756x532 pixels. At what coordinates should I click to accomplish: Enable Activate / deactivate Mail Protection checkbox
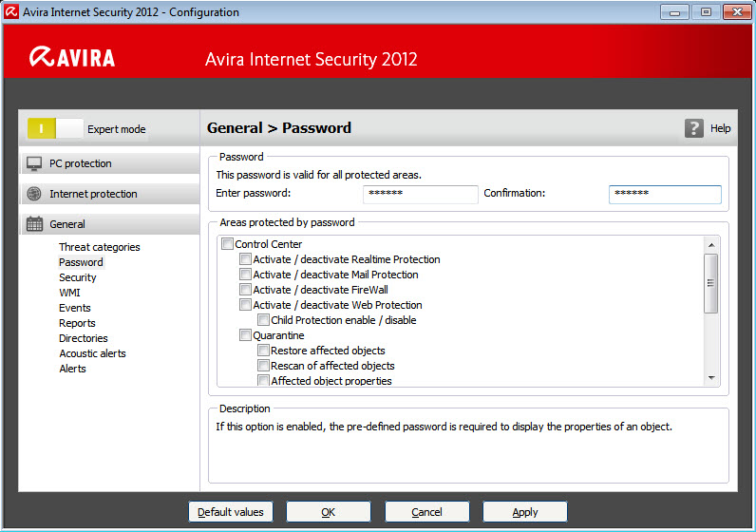[x=245, y=275]
